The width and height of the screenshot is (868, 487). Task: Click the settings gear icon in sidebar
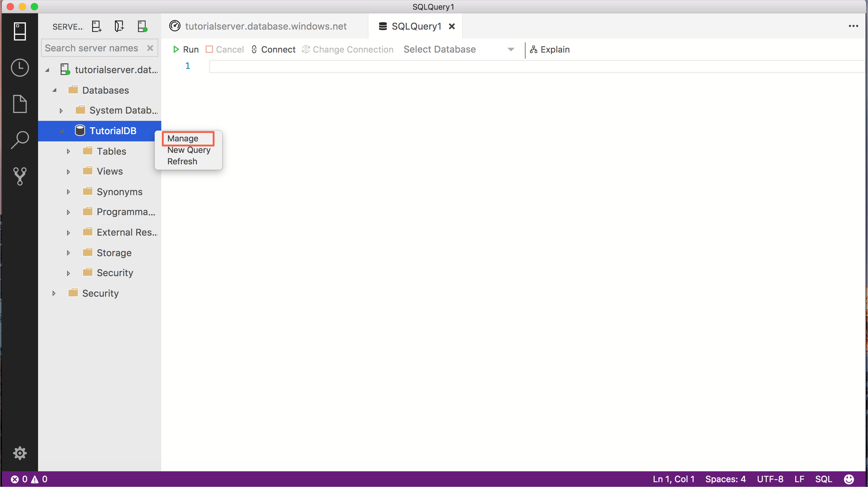coord(19,453)
